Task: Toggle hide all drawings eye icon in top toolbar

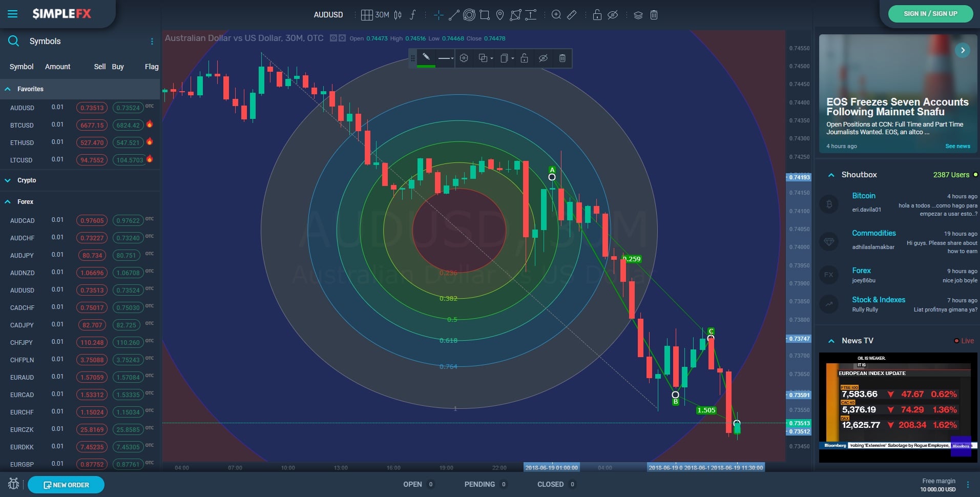Action: click(x=613, y=15)
